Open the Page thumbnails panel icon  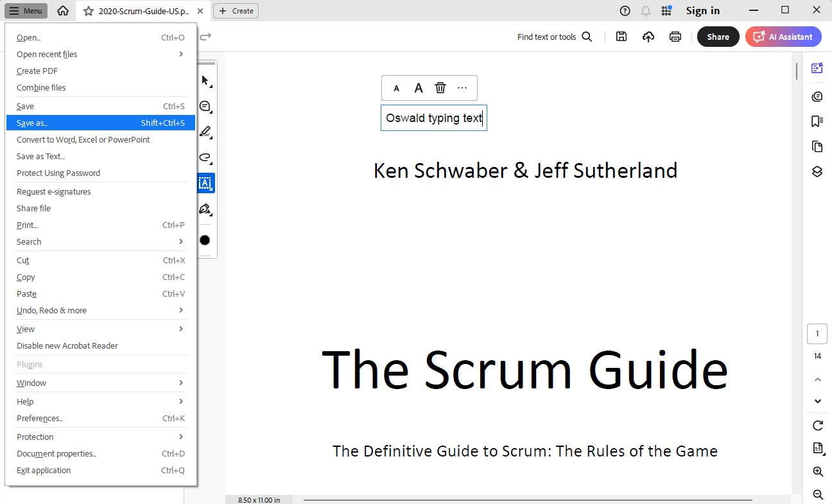(x=817, y=146)
